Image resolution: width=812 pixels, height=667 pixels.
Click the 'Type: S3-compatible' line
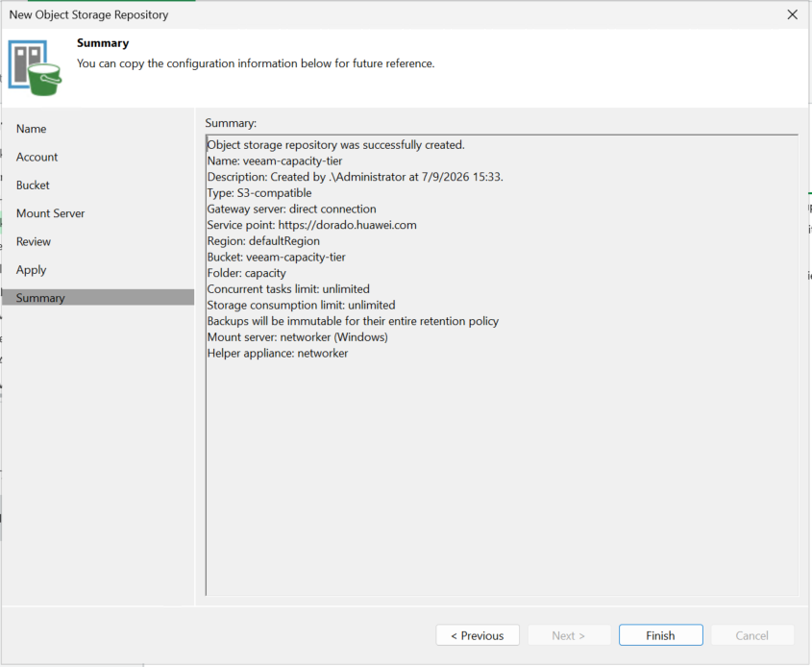tap(258, 193)
